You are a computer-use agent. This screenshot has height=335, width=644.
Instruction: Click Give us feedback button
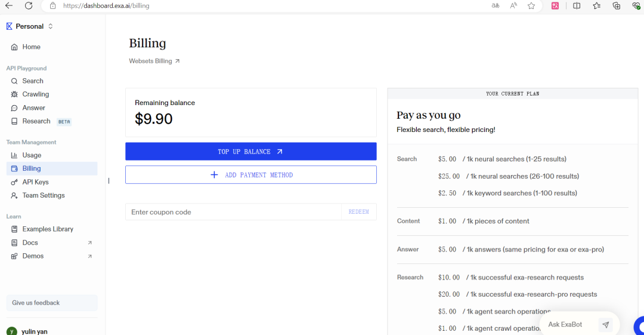point(52,303)
